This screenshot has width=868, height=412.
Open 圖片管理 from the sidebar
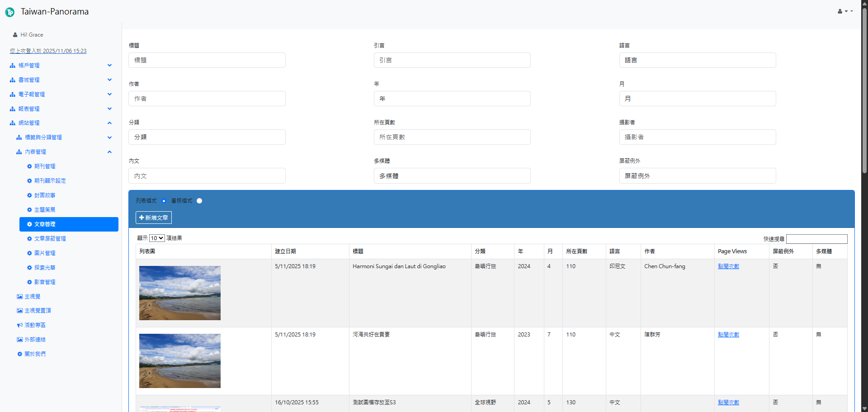(x=45, y=253)
